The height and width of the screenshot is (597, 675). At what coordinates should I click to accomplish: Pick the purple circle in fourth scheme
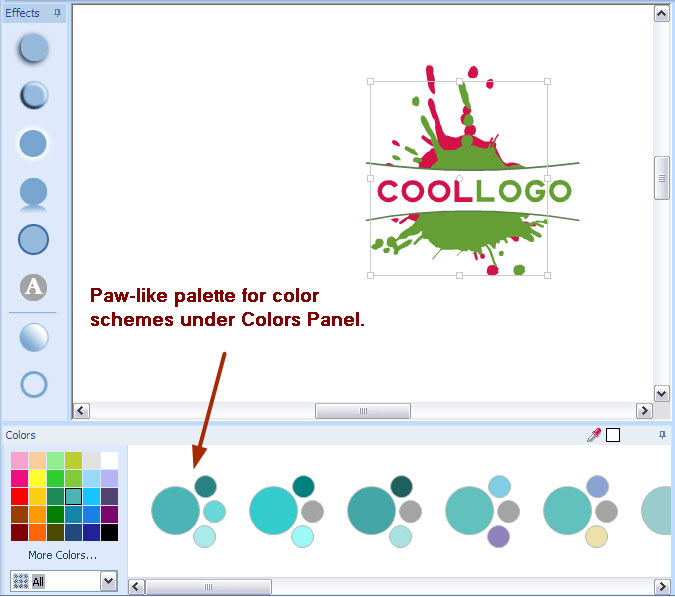coord(499,537)
